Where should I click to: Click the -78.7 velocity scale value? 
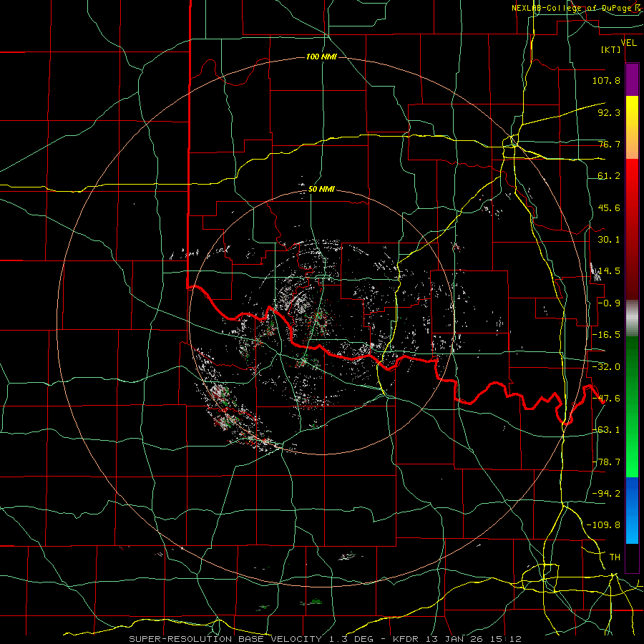(x=606, y=462)
